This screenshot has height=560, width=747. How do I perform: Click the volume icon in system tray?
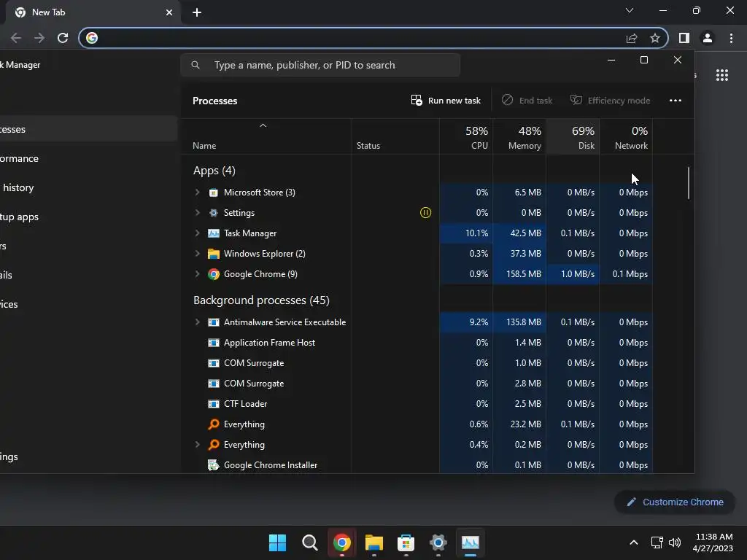pyautogui.click(x=675, y=542)
